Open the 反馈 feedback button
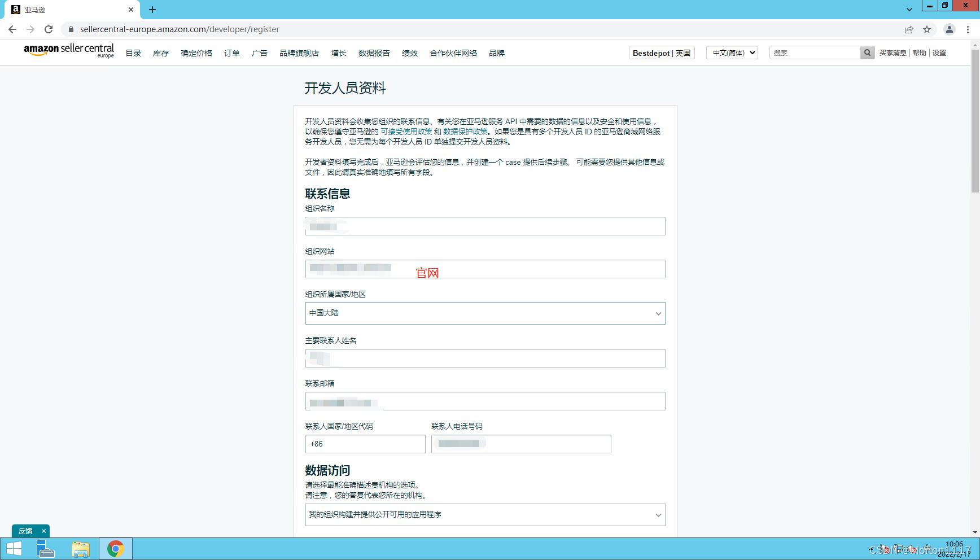980x560 pixels. (x=25, y=531)
